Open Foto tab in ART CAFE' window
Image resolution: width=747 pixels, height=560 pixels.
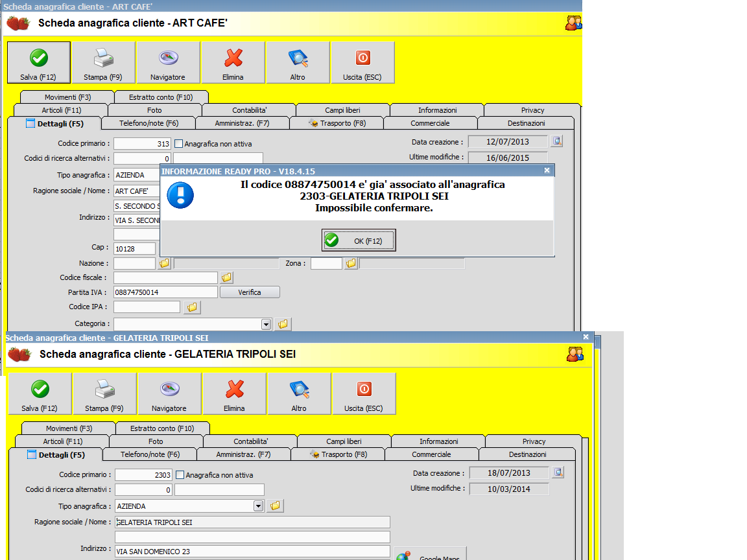[154, 110]
